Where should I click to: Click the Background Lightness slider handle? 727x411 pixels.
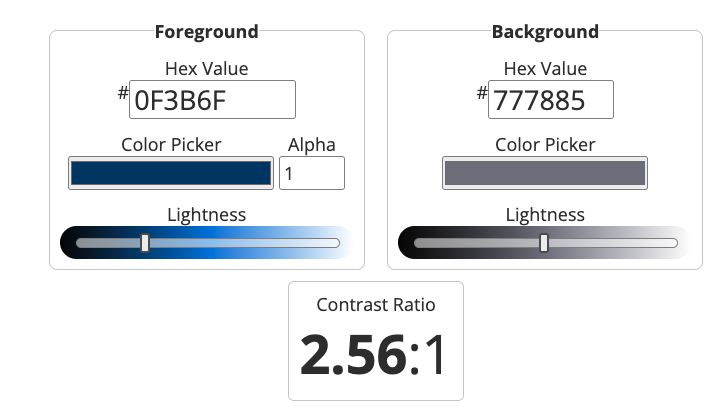[x=544, y=243]
